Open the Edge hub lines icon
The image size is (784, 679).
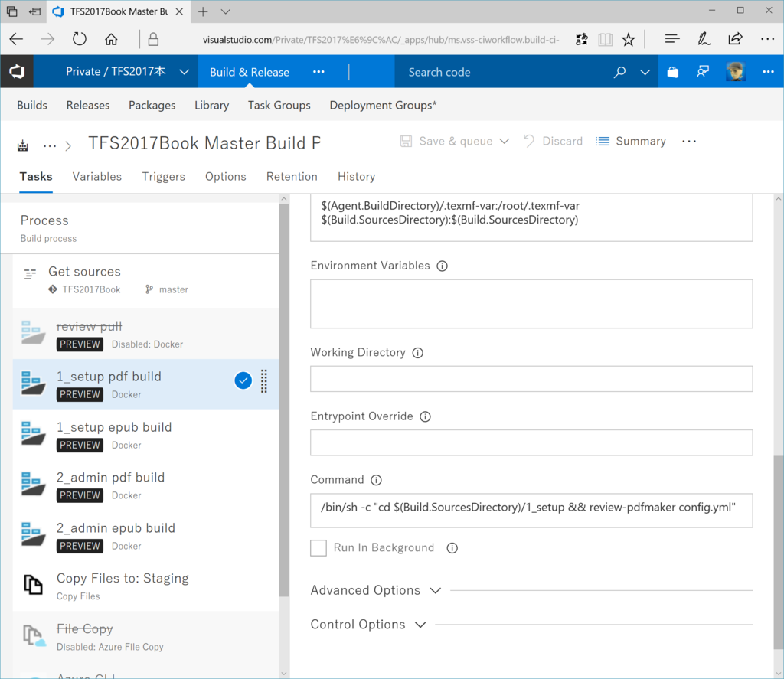[x=672, y=39]
